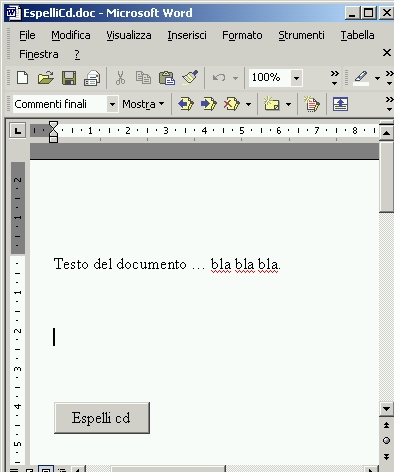Image resolution: width=394 pixels, height=472 pixels.
Task: Select browse object circle button
Action: (386, 441)
